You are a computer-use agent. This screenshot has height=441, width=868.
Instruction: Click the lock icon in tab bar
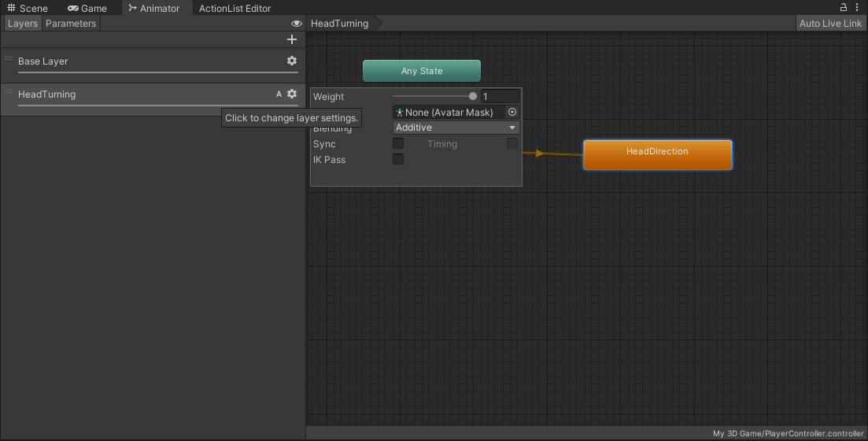coord(843,7)
